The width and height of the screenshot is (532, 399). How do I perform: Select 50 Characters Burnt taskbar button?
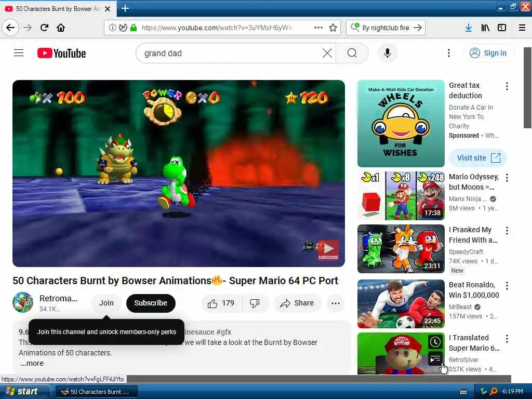[x=96, y=392]
